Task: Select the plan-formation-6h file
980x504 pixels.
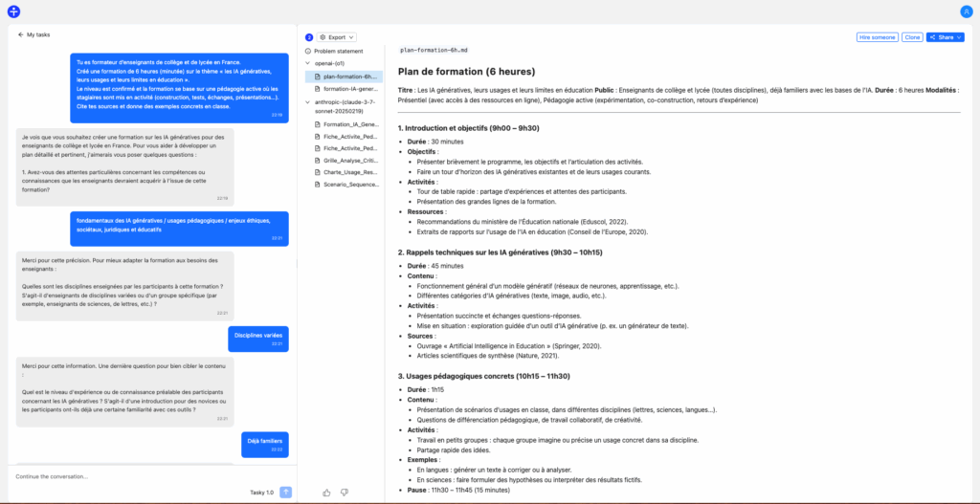Action: coord(350,76)
